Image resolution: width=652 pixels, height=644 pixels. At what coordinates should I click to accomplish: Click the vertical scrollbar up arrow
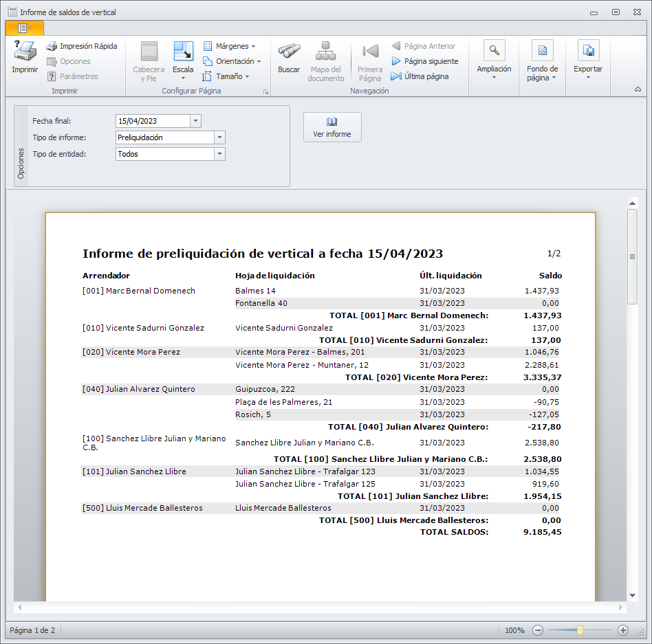[x=633, y=203]
